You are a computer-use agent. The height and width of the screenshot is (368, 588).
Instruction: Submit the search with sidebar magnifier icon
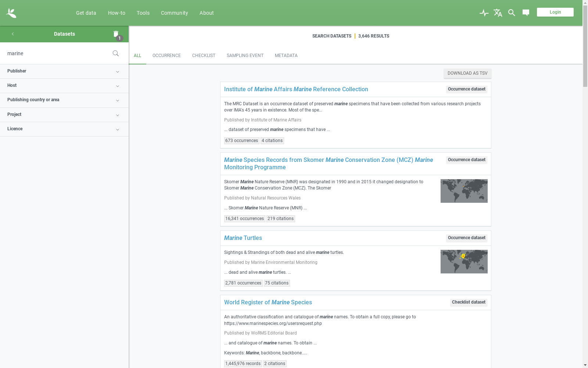coord(116,53)
